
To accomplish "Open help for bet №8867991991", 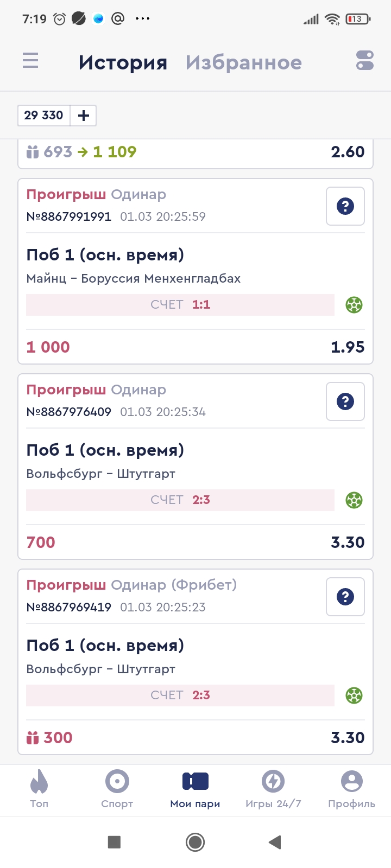I will (345, 206).
